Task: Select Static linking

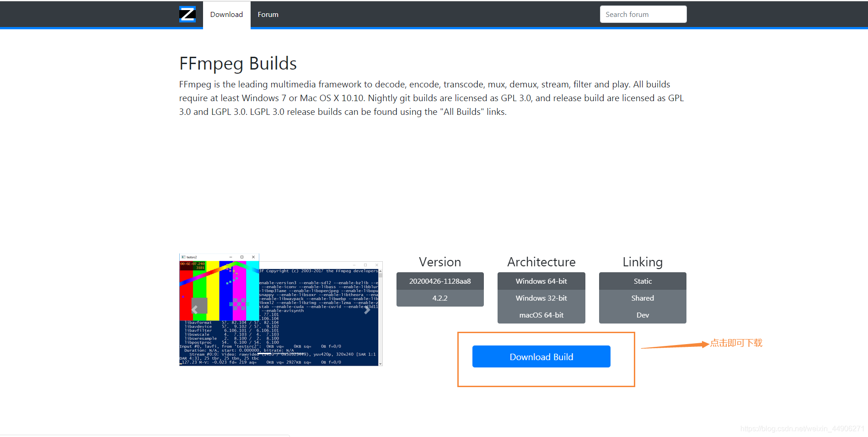Action: [642, 281]
